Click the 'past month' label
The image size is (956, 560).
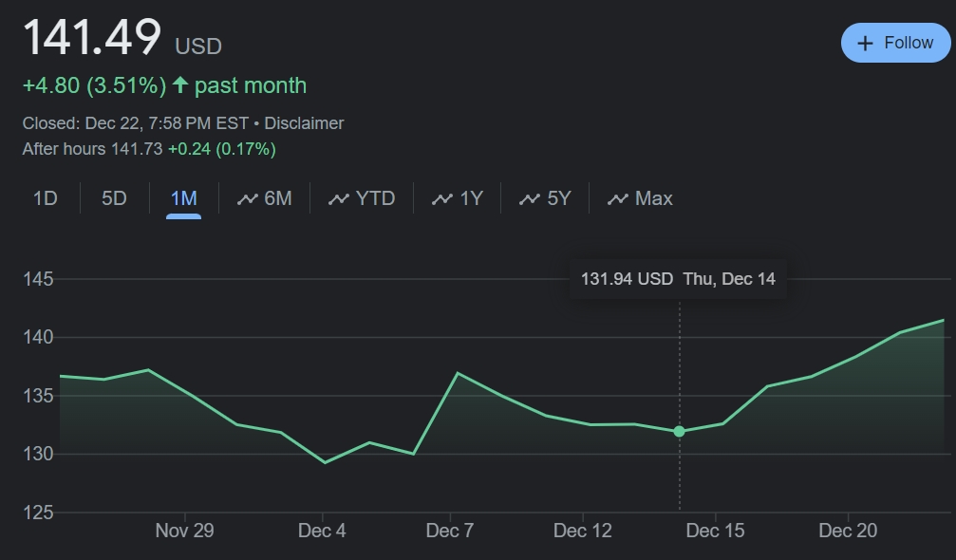251,86
